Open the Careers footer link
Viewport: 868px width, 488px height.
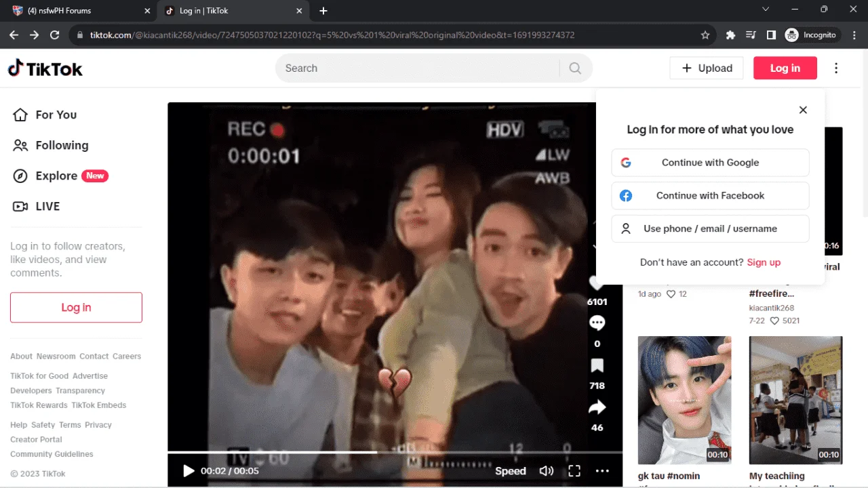pos(127,357)
